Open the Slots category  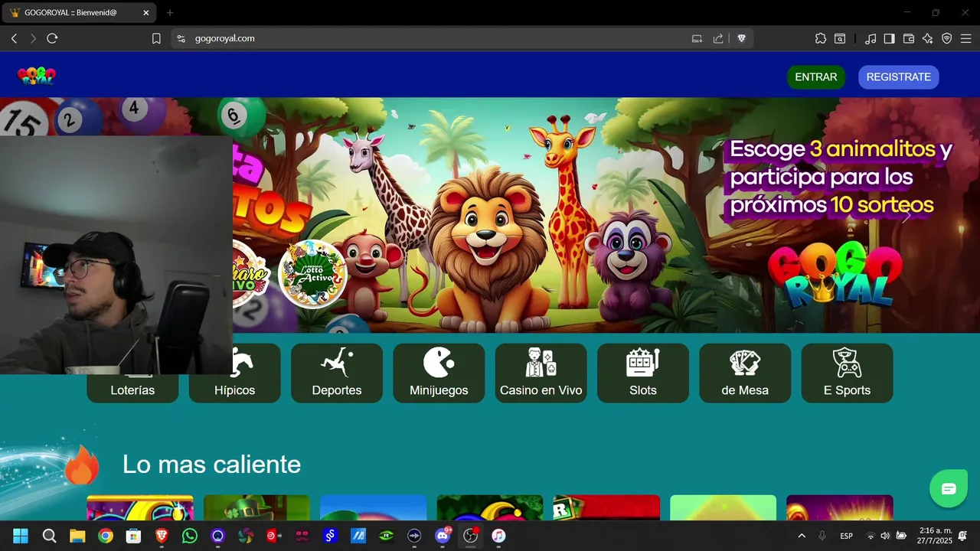643,373
